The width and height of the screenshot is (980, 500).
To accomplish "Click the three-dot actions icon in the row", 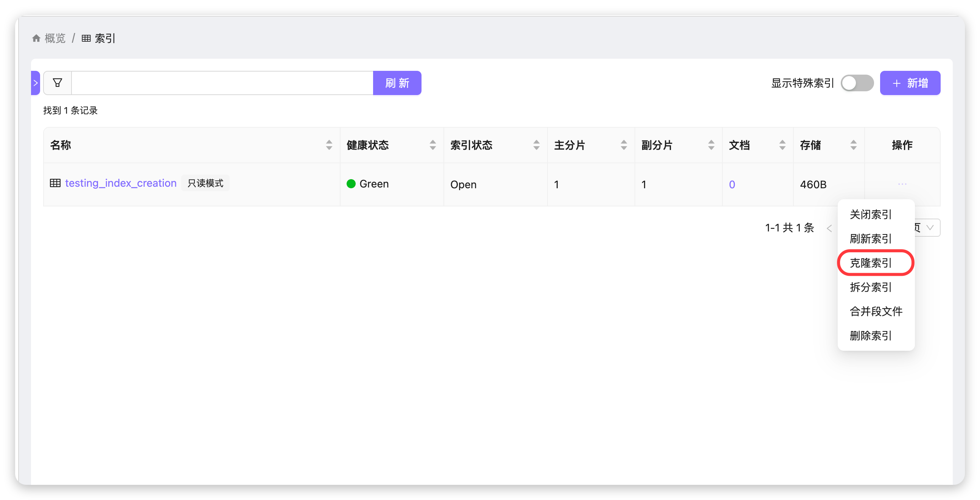I will [x=902, y=184].
